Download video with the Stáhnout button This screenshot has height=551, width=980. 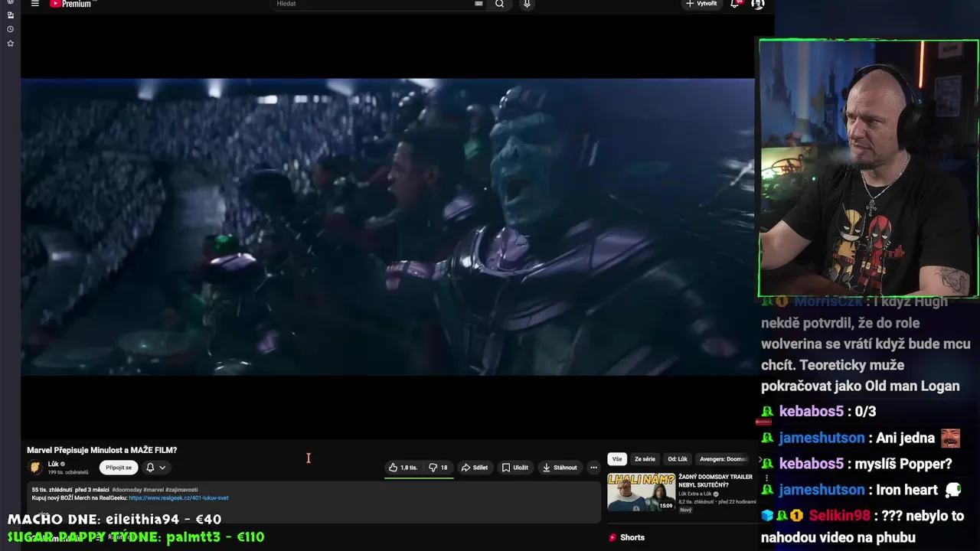click(560, 468)
